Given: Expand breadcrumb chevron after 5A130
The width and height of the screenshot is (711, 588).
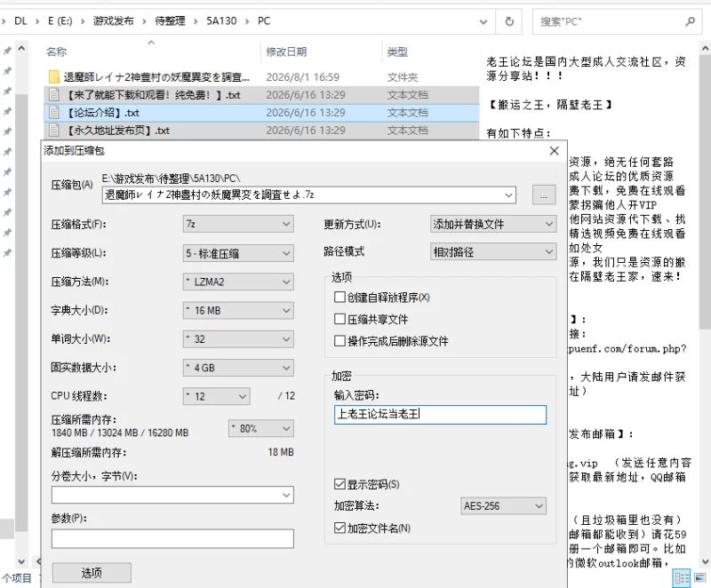Looking at the screenshot, I should click(247, 21).
